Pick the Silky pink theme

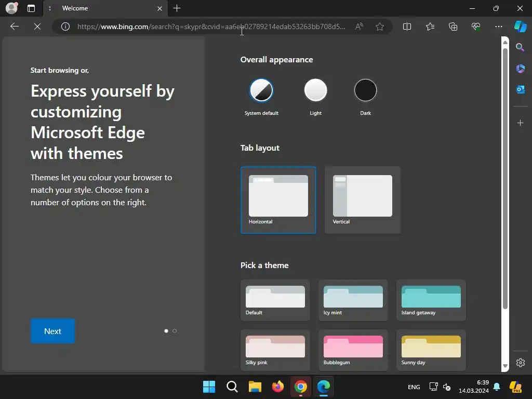[x=275, y=350]
